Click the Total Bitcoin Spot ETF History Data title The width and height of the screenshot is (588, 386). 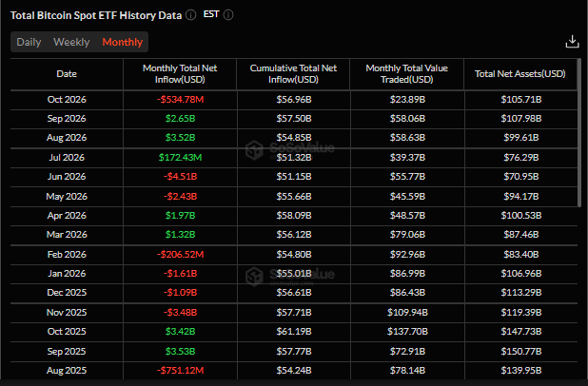96,15
